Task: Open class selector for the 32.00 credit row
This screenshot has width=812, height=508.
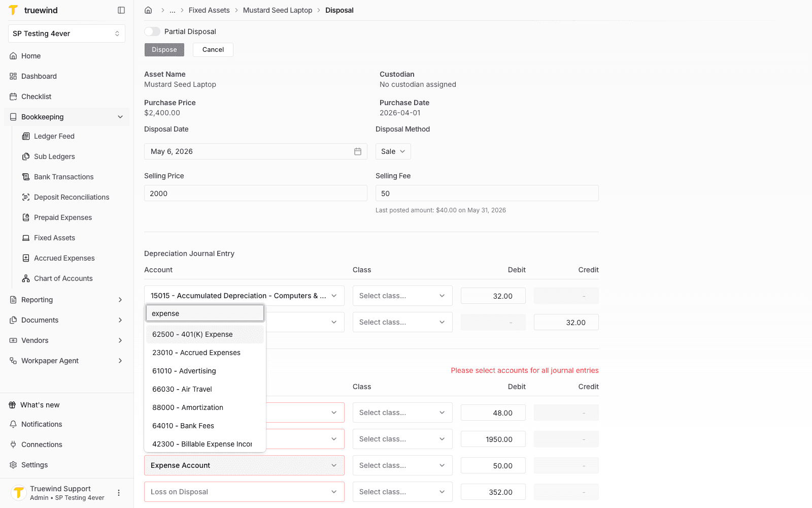Action: [x=402, y=322]
